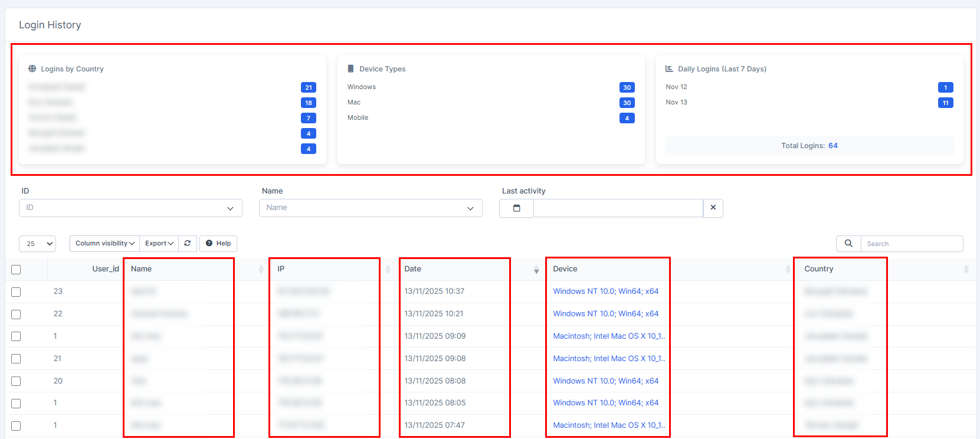Image resolution: width=980 pixels, height=439 pixels.
Task: Click the calendar icon for Last activity
Action: 516,208
